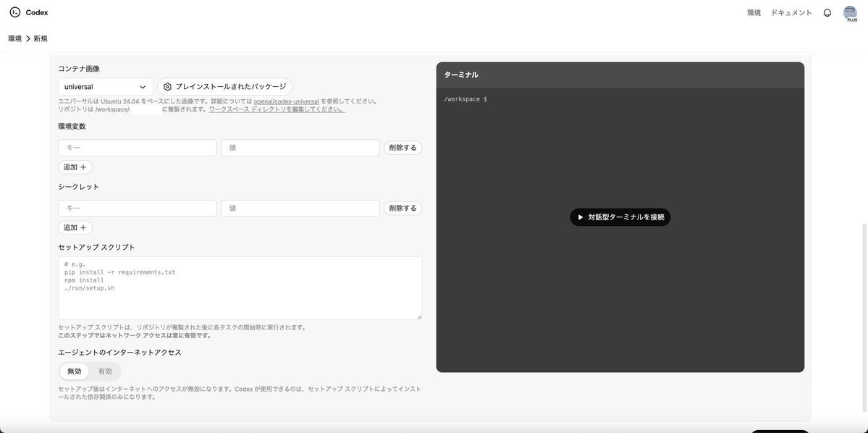Focus the environment variable キー field
868x433 pixels.
pos(138,148)
